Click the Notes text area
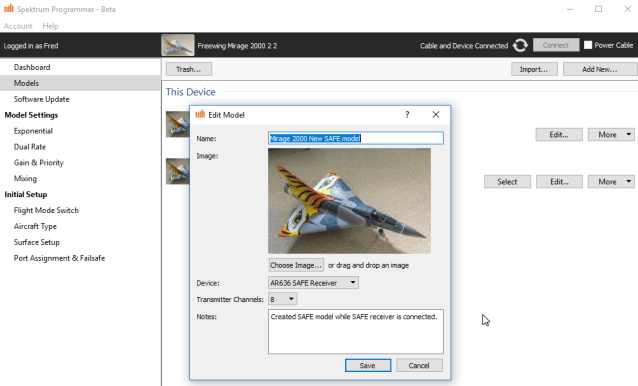 coord(356,331)
